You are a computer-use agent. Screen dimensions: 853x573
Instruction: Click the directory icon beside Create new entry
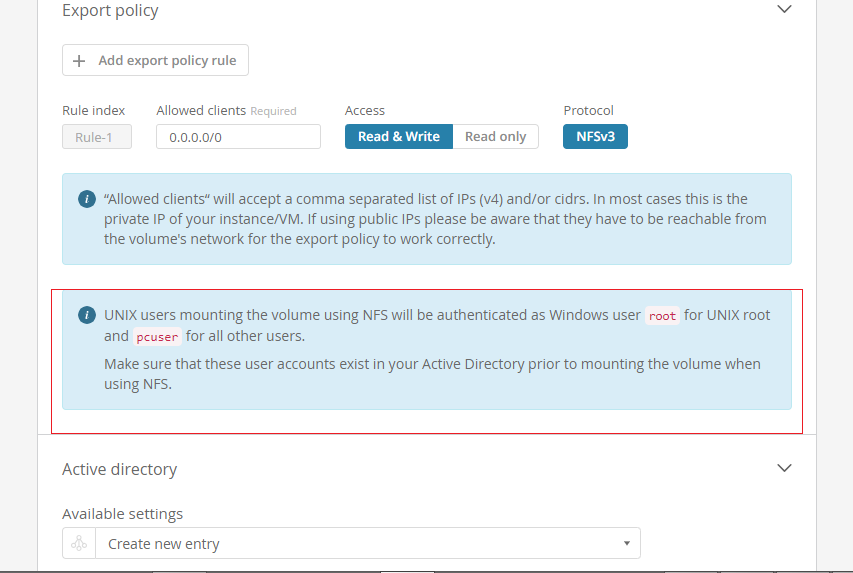pos(79,544)
